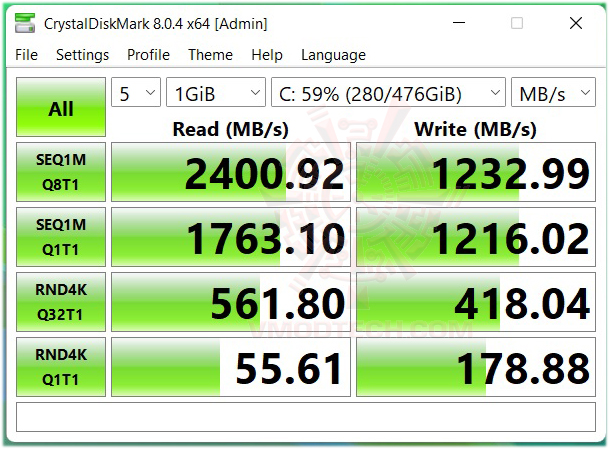609x449 pixels.
Task: Click the RND4K Q1T1 read value 55.61
Action: coord(231,367)
